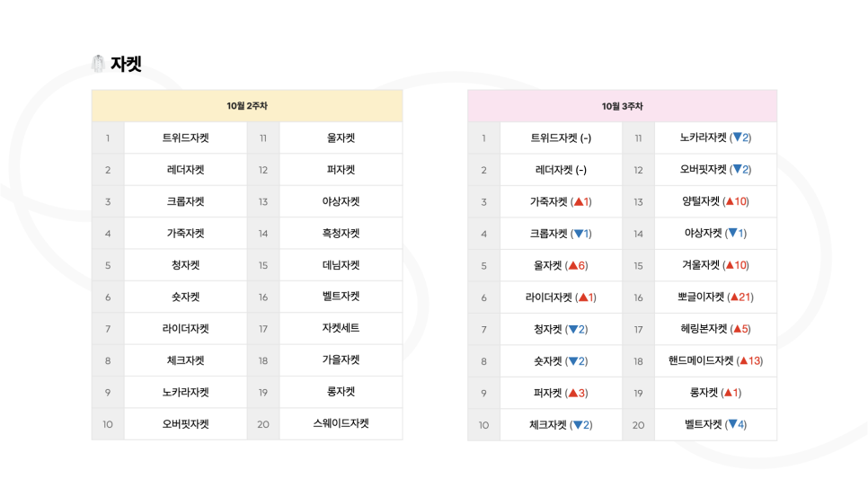Click 데님자켓 at rank 15
Image resolution: width=868 pixels, height=488 pixels.
coord(341,265)
